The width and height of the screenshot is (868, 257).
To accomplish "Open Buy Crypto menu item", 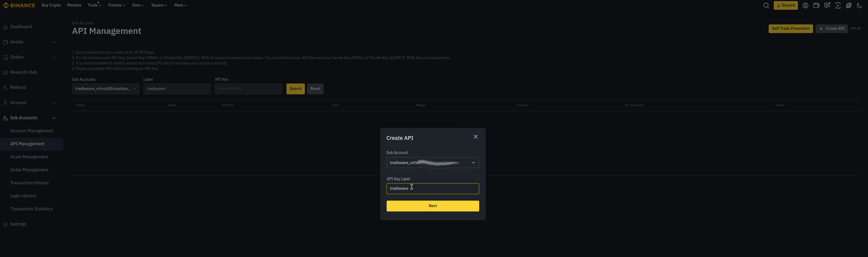I will tap(51, 5).
